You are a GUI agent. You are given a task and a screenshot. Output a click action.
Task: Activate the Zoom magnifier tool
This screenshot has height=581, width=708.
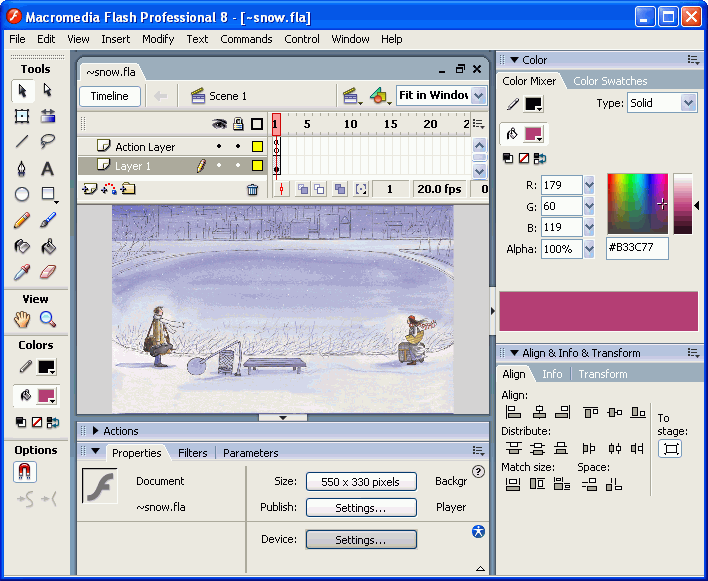[x=47, y=319]
